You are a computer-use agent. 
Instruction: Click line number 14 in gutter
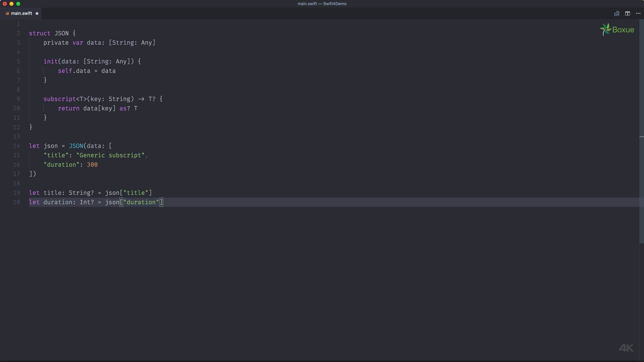click(x=17, y=146)
